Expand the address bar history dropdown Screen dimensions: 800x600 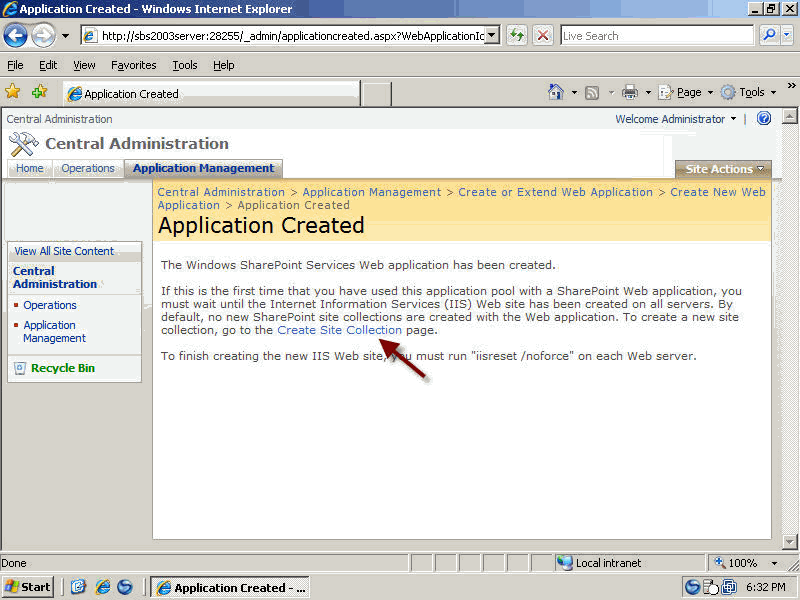coord(492,36)
